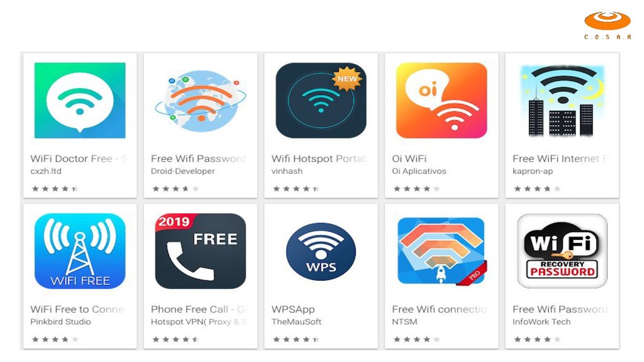Viewport: 644px width, 362px height.
Task: Select the WIFI FREE tower icon
Action: (x=80, y=251)
